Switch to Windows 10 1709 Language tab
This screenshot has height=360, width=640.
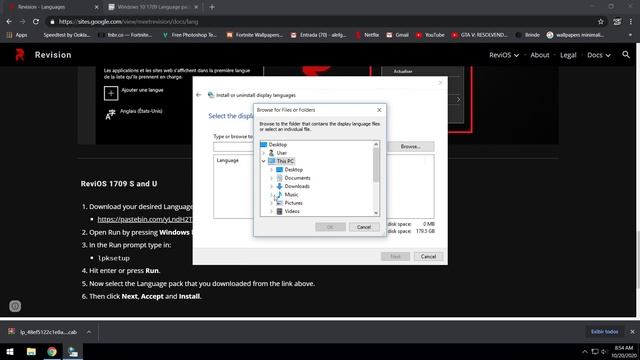click(x=153, y=7)
